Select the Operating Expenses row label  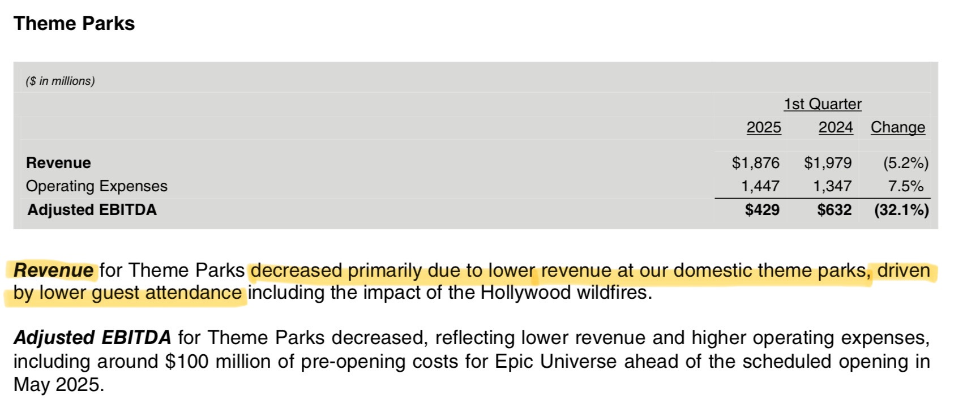[97, 186]
